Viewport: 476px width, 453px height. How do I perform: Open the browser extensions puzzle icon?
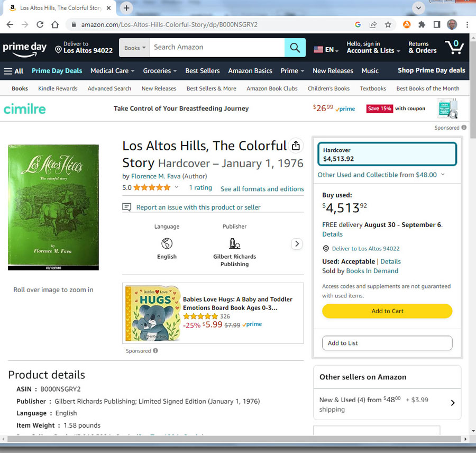(x=422, y=24)
